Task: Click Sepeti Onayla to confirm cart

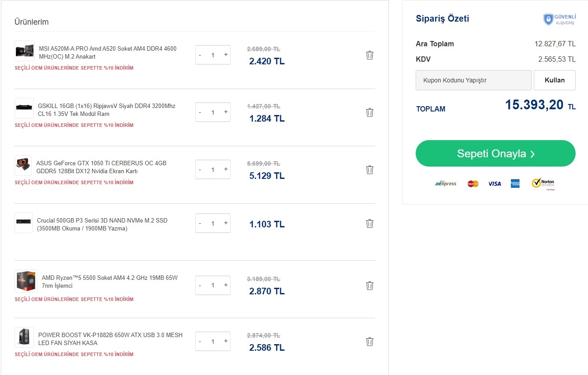Action: (495, 153)
